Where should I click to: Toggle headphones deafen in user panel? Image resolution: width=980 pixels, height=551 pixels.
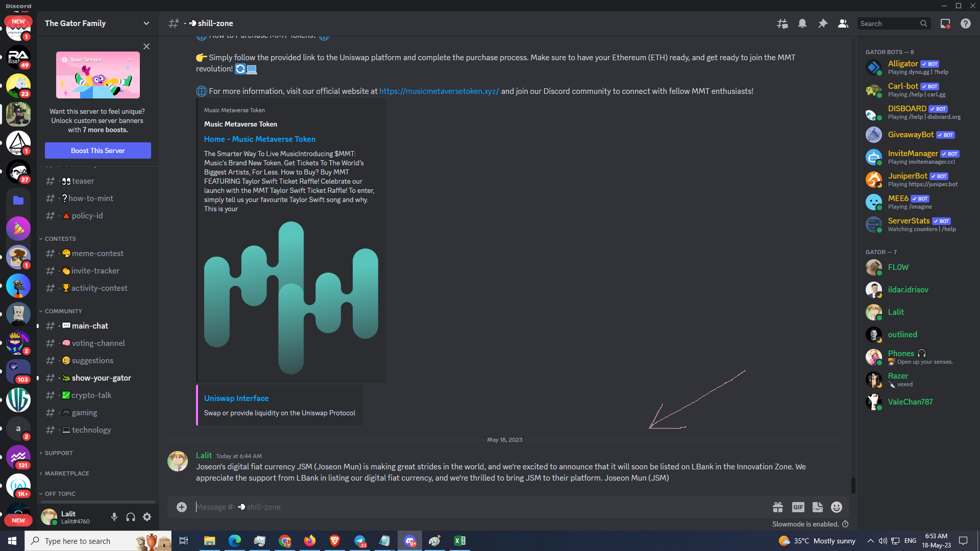coord(131,517)
